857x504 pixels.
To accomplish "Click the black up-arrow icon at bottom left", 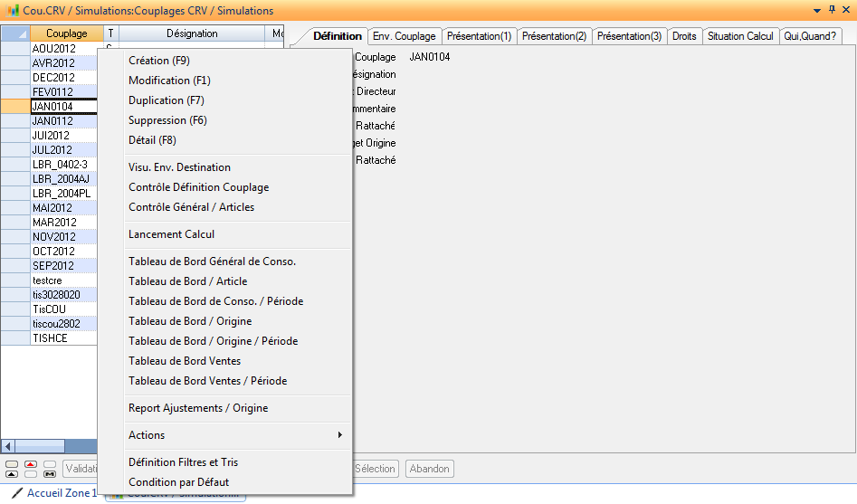I will coord(11,474).
